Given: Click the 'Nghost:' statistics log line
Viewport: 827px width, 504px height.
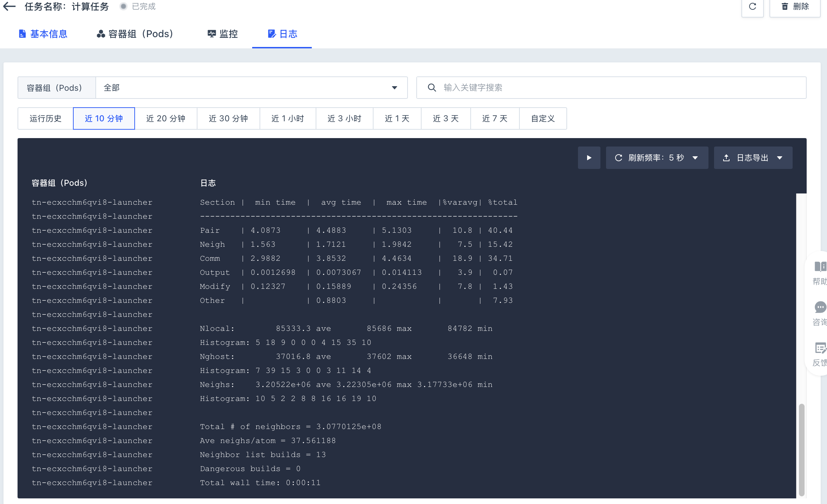Looking at the screenshot, I should [x=346, y=356].
